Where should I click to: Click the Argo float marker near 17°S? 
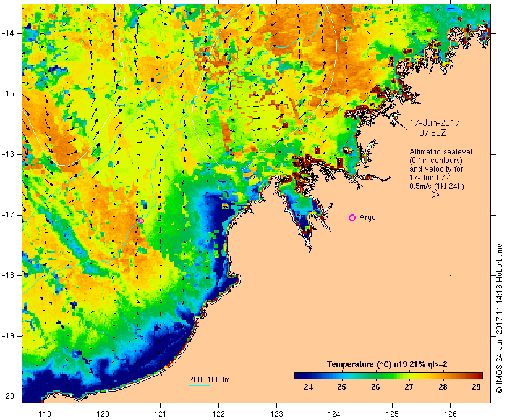click(x=142, y=220)
